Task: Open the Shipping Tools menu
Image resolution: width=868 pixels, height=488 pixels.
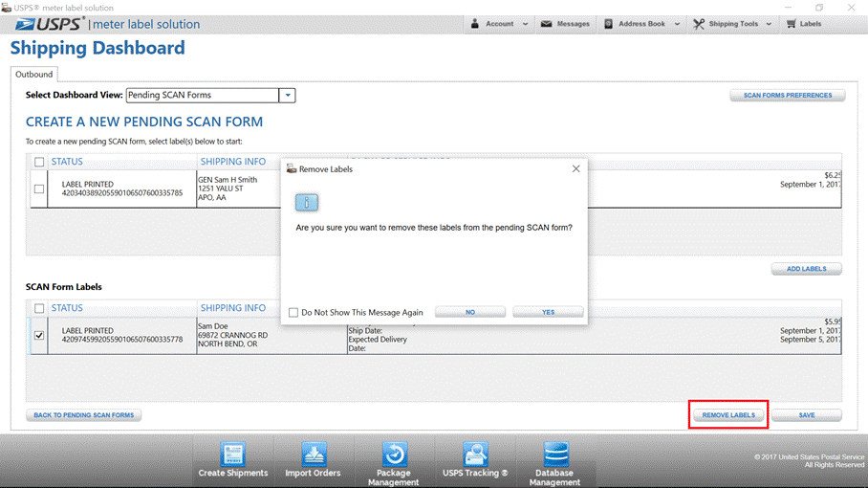Action: [x=732, y=24]
